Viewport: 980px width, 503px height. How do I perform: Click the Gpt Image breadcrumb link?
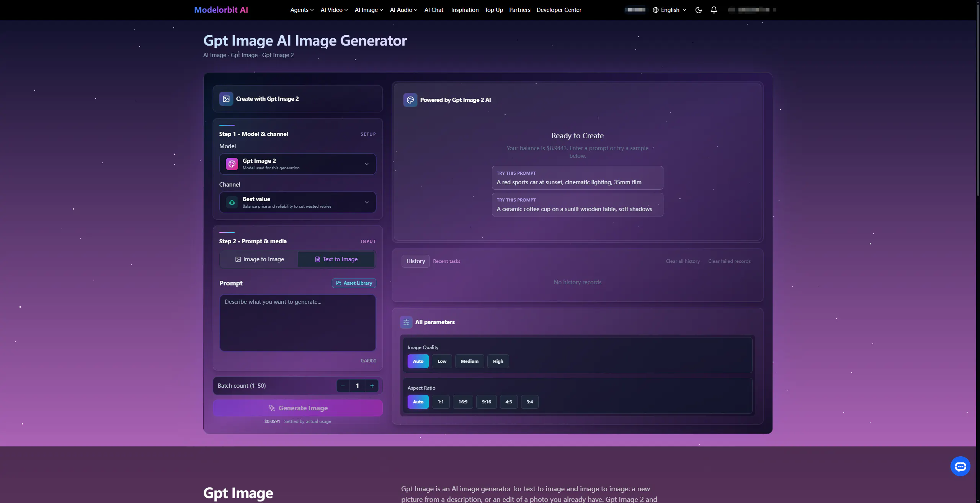point(244,55)
